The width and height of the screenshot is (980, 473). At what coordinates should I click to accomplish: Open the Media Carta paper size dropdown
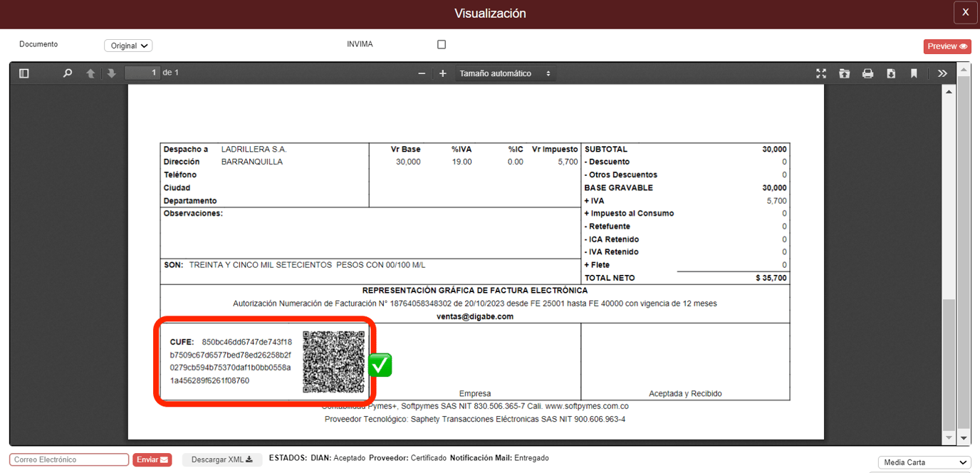coord(924,462)
